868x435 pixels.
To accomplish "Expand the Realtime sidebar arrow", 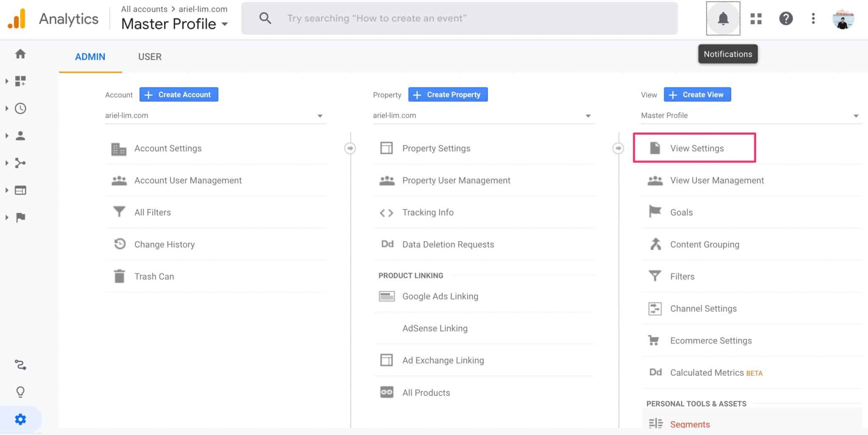I will pos(7,108).
